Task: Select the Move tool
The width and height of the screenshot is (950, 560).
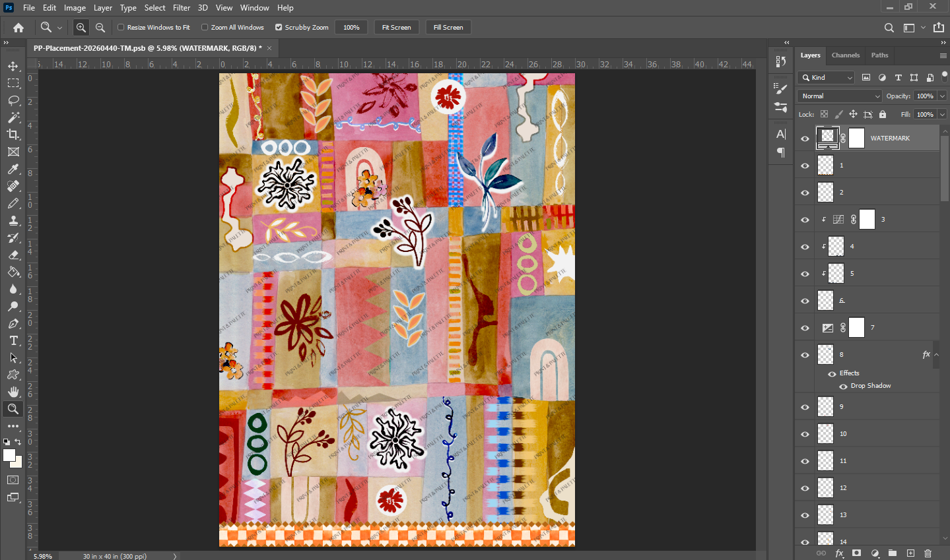Action: click(13, 66)
